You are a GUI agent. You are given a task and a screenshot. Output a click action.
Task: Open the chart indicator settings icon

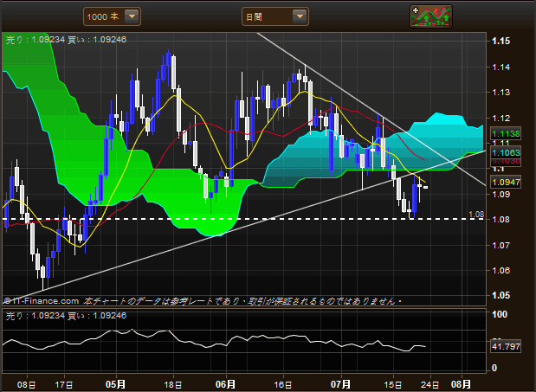[x=431, y=16]
